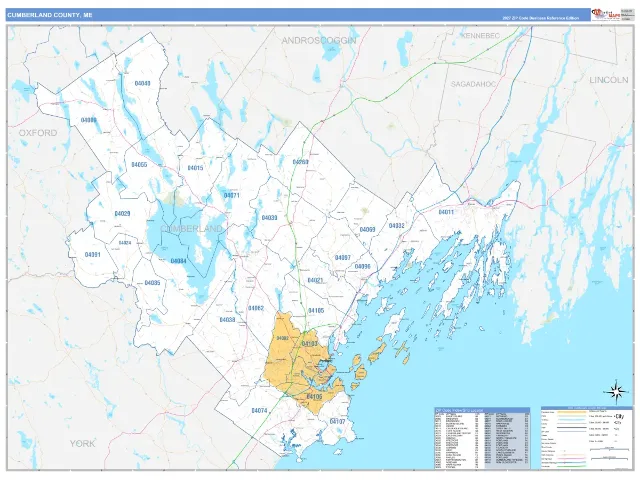Click ZIP code 04097 label
The image size is (640, 480).
[x=342, y=258]
